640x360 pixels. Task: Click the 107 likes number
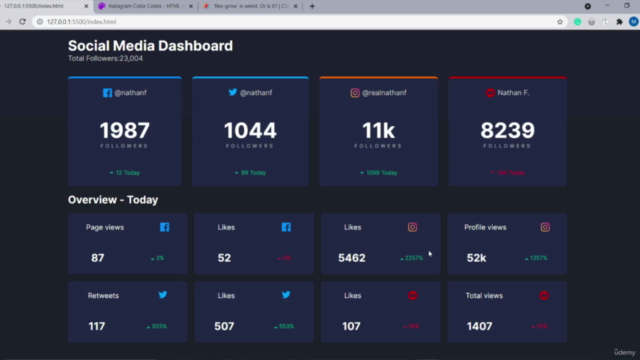(x=351, y=326)
